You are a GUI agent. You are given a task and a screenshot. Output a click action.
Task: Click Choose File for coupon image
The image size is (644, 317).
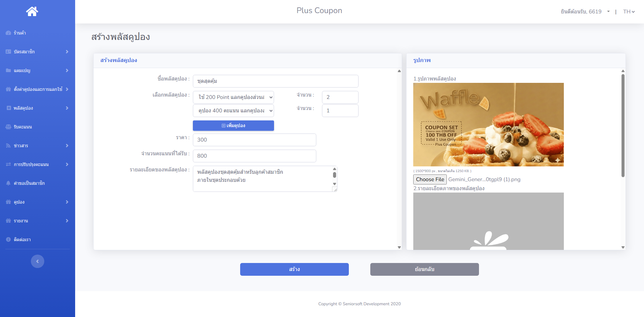(x=430, y=179)
